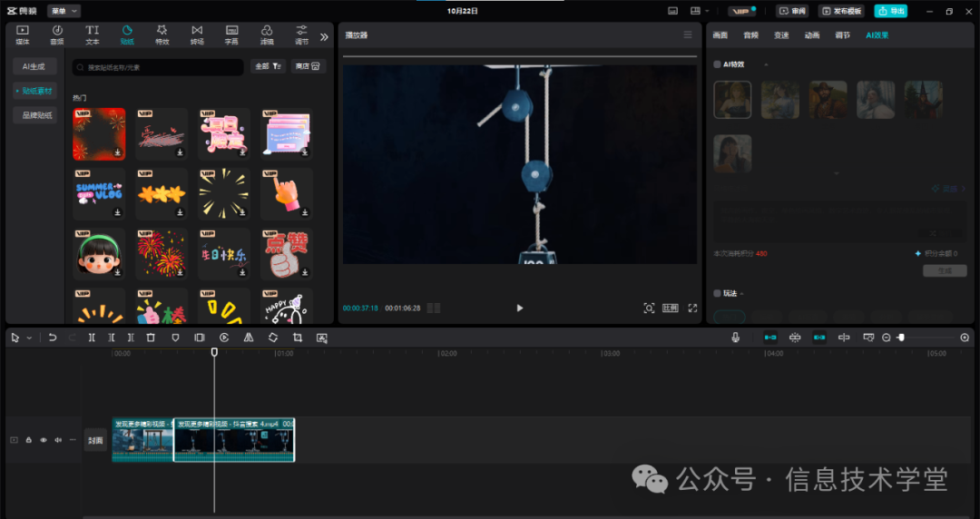This screenshot has height=519, width=980.
Task: Enable the 玩法 checkbox
Action: (717, 293)
